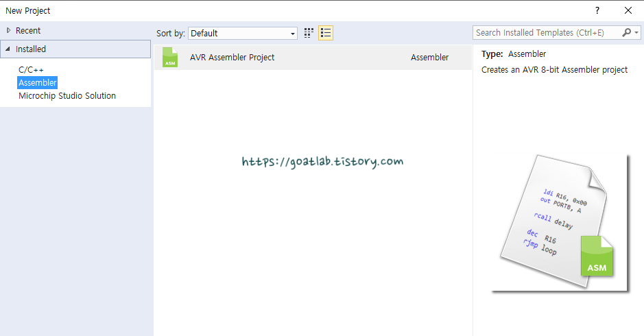Close the New Project dialog

coord(628,11)
